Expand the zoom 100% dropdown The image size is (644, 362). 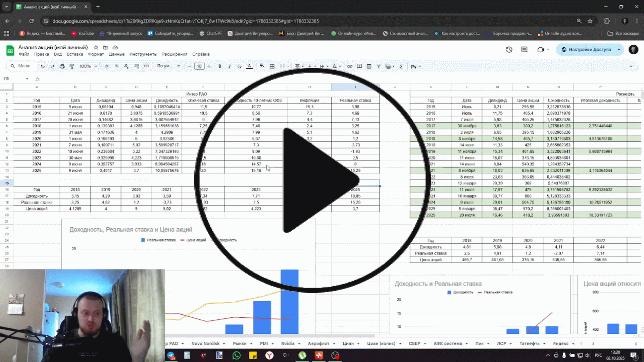(x=88, y=66)
